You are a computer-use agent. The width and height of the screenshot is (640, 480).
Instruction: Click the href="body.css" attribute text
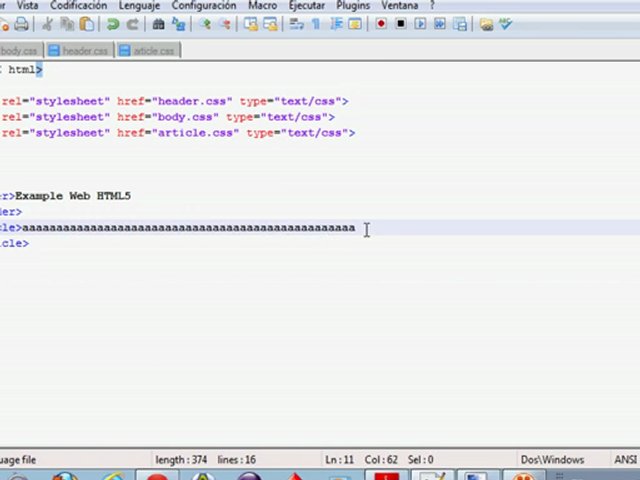click(168, 117)
